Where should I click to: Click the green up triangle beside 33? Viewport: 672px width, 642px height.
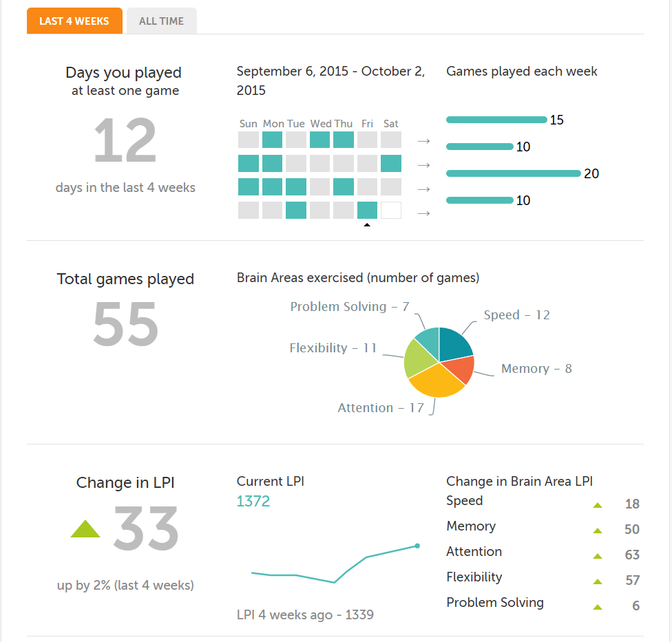(x=85, y=528)
